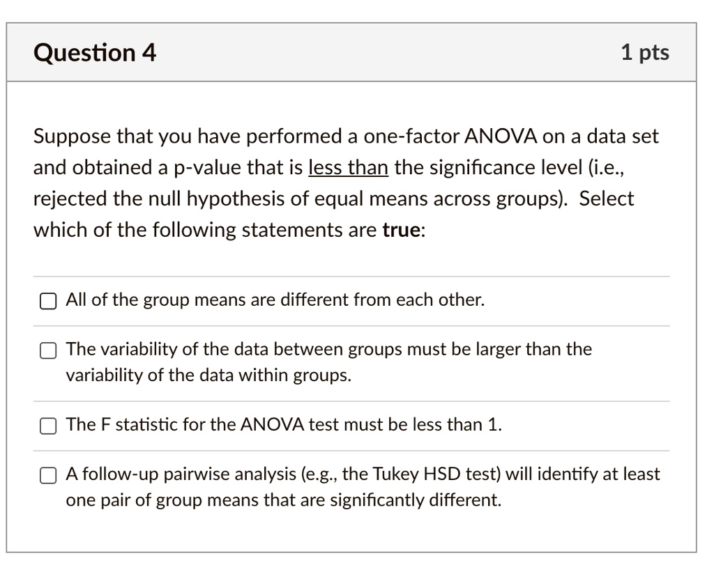
Task: Select the "F statistic must be less than 1" checkbox
Action: point(48,426)
